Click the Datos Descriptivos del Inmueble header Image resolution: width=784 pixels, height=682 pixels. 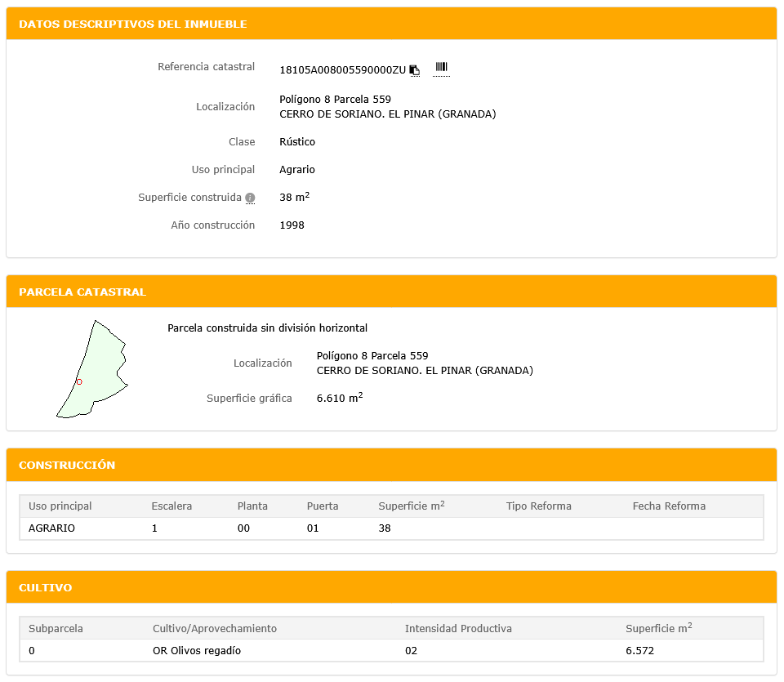(x=132, y=25)
